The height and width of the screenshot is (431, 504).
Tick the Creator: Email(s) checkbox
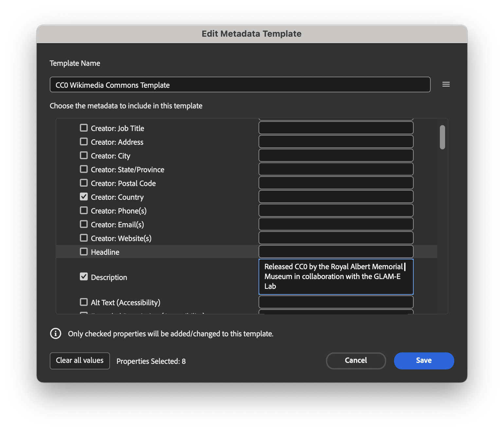click(x=84, y=224)
